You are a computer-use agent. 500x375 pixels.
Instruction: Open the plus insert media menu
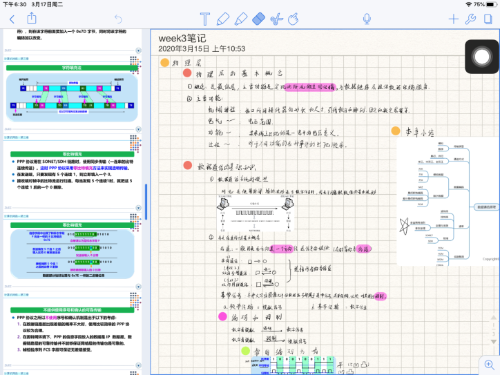pyautogui.click(x=453, y=19)
